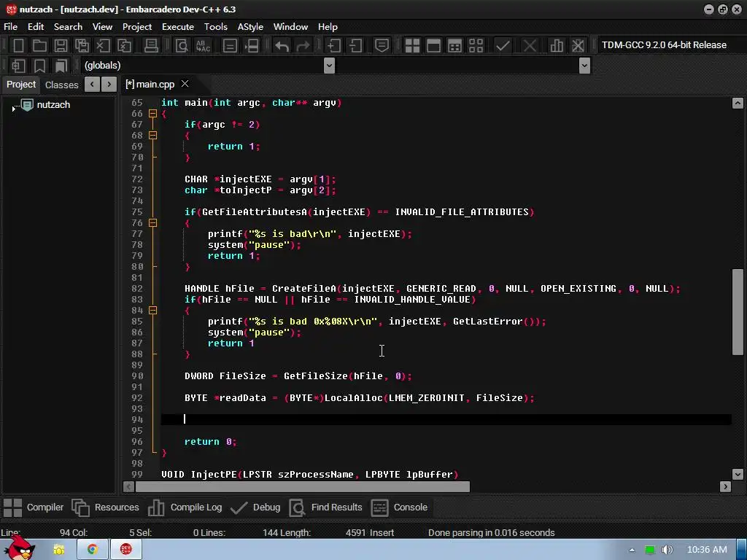Open the Tools menu

pos(215,27)
